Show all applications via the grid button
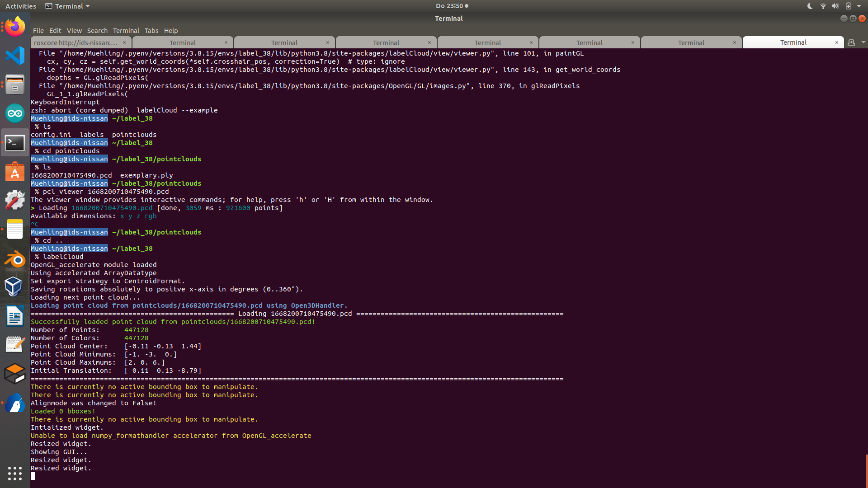This screenshot has width=868, height=488. point(15,474)
